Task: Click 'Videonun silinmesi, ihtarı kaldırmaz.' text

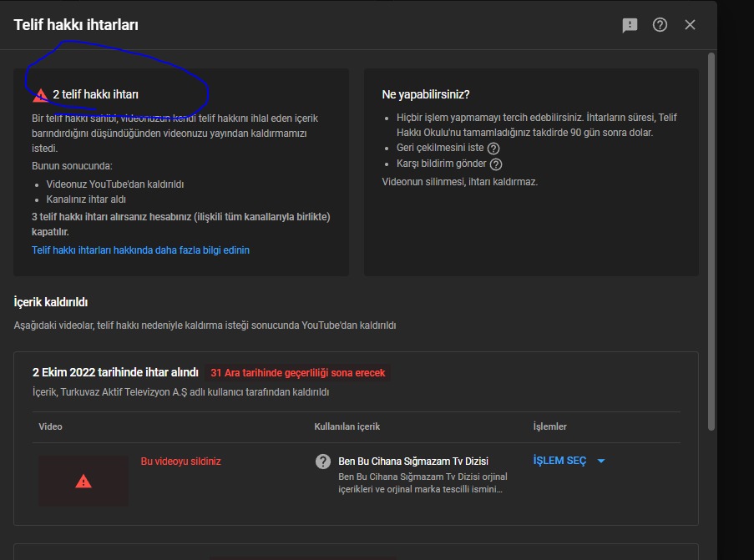Action: coord(460,182)
